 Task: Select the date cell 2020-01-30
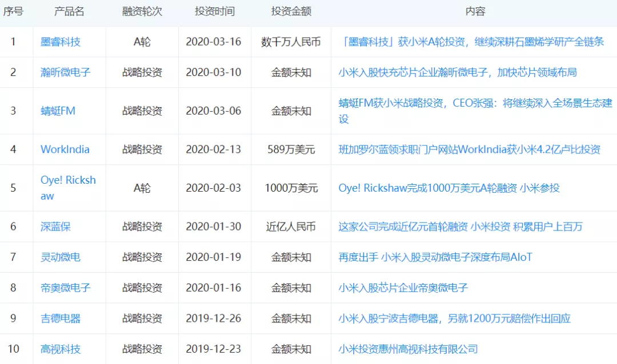[214, 227]
